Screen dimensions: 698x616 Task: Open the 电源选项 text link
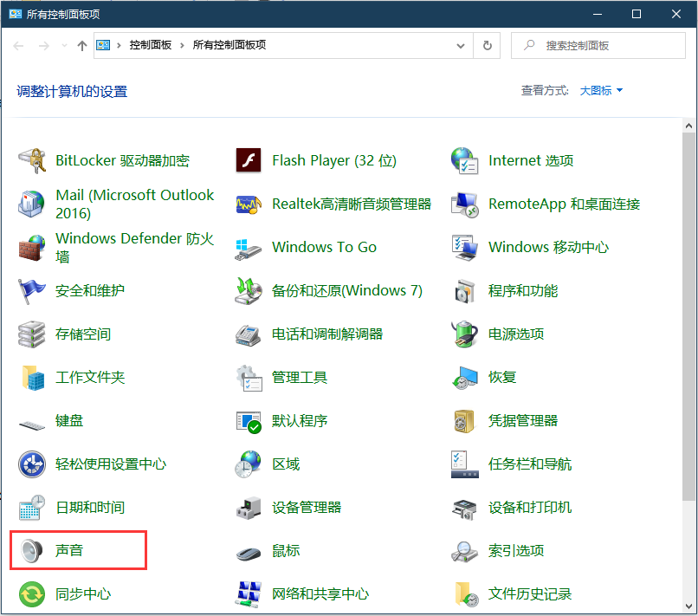(516, 334)
